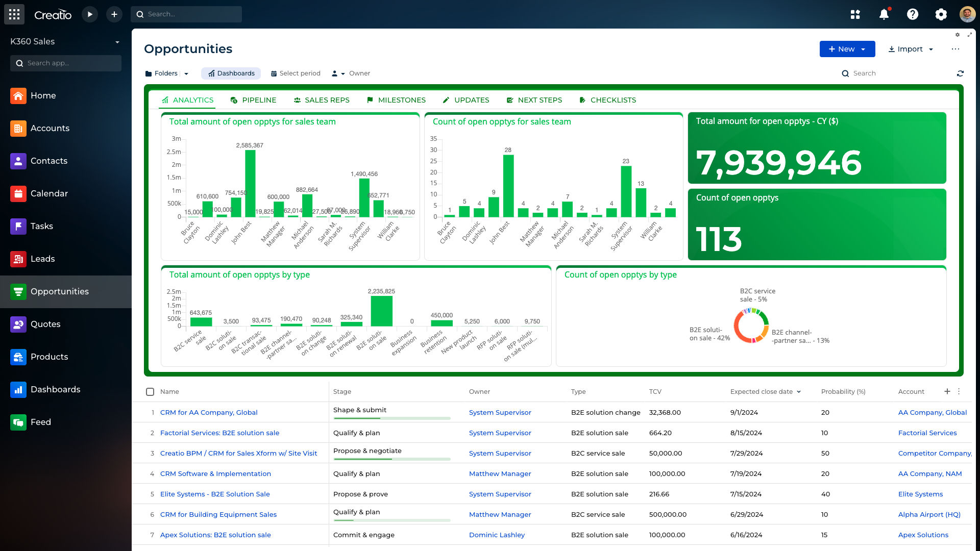This screenshot has width=980, height=551.
Task: Switch to the SALES REPS tab
Action: tap(322, 100)
